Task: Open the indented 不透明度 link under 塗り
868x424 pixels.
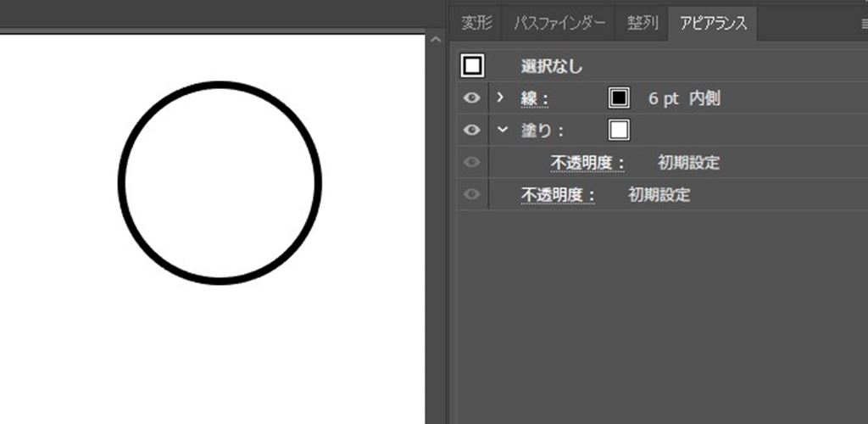Action: [587, 163]
